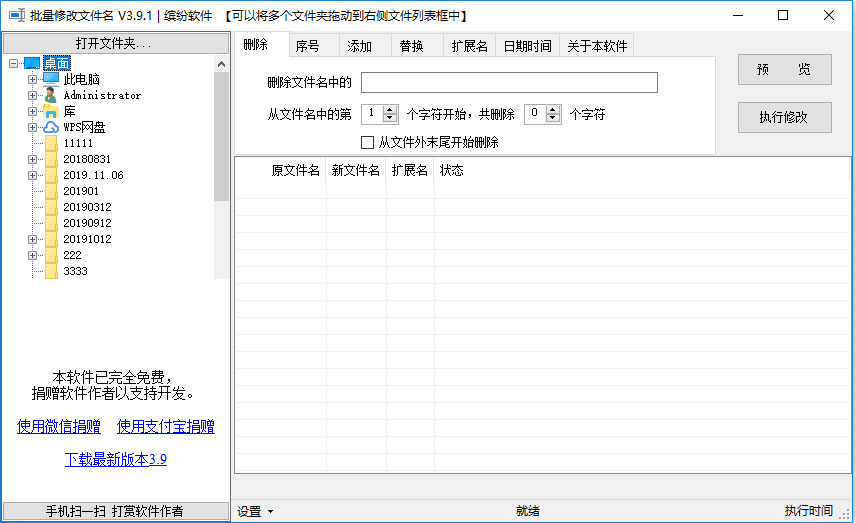The height and width of the screenshot is (523, 856).
Task: Click the 删除文件名中的 text input field
Action: (x=509, y=82)
